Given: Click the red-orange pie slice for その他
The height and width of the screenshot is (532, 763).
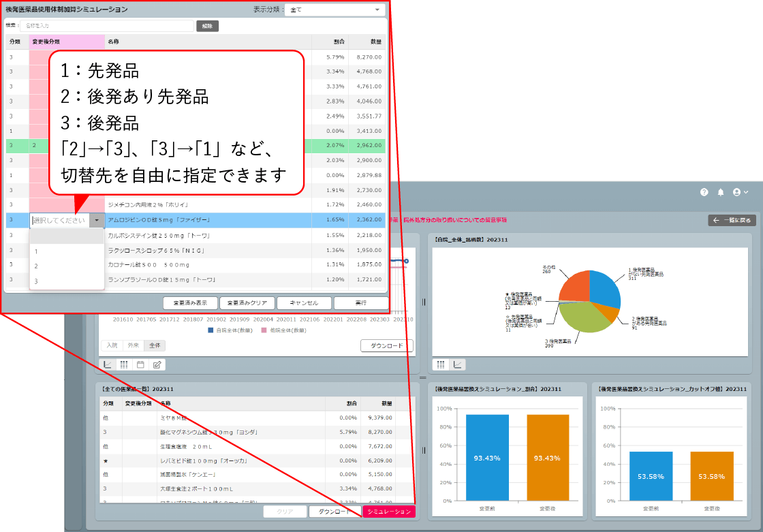Looking at the screenshot, I should (x=575, y=287).
